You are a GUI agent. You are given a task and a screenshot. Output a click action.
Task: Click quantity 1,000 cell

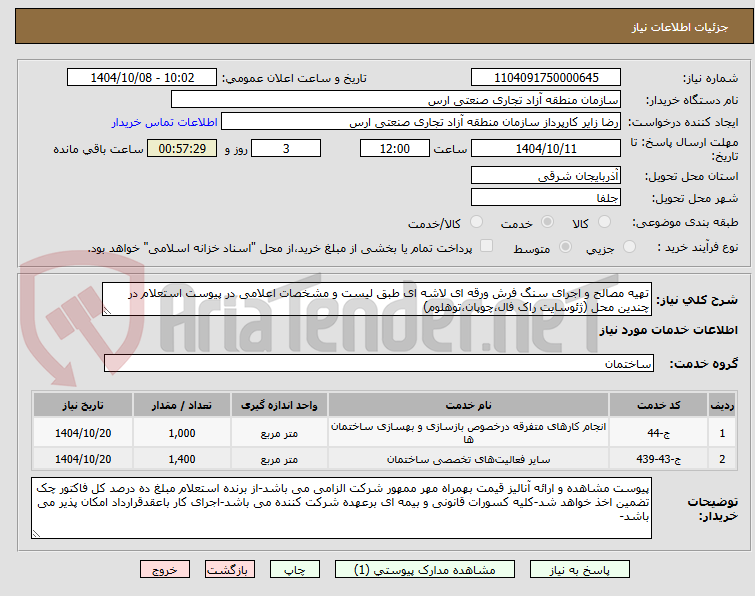pos(182,433)
